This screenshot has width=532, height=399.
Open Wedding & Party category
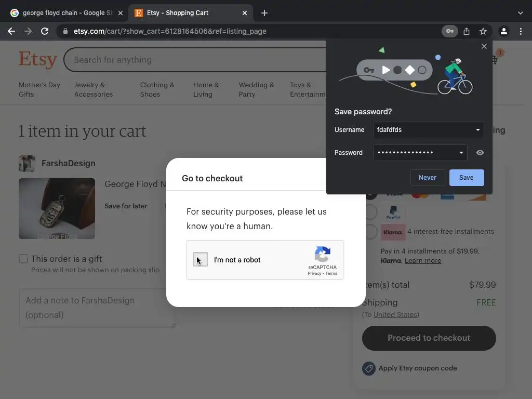point(257,89)
